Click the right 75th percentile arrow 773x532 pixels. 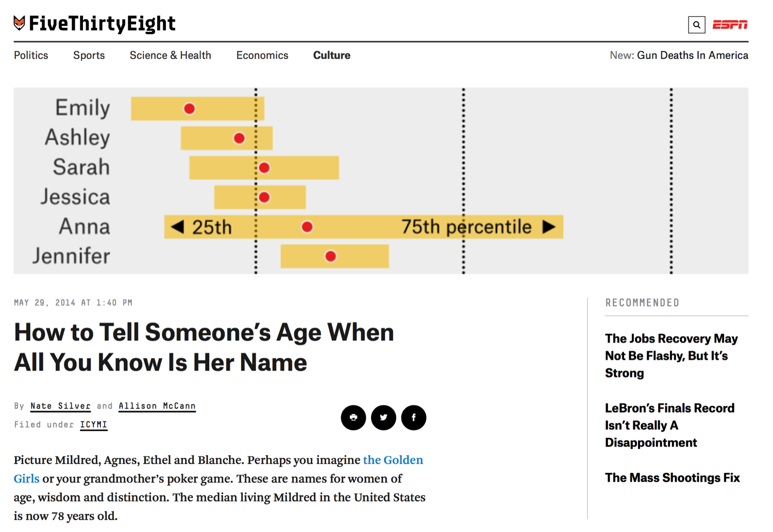pos(549,227)
